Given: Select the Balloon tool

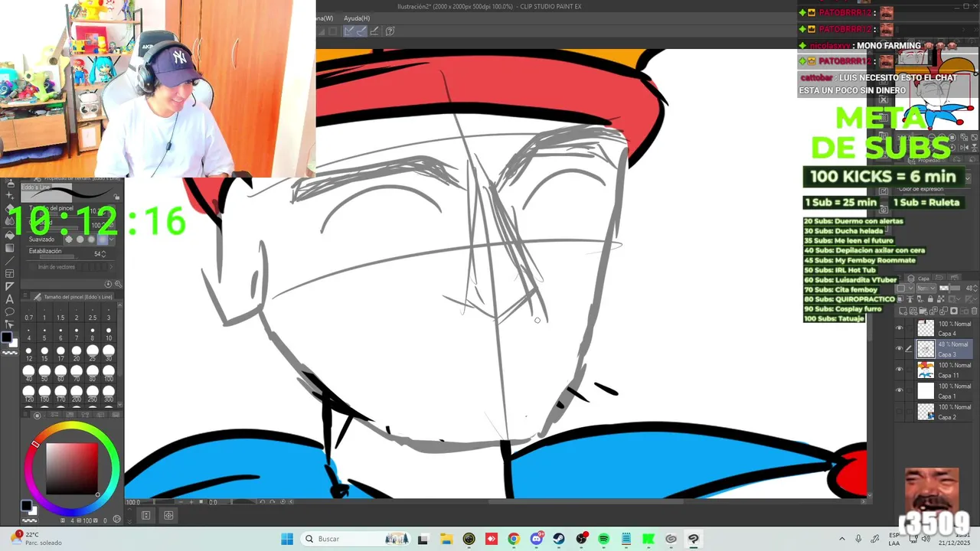Looking at the screenshot, I should pos(10,311).
